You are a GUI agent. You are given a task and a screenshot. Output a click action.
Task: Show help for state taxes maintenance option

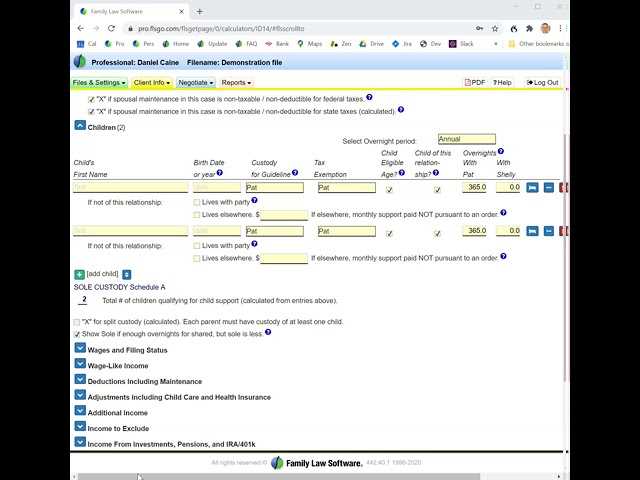401,109
